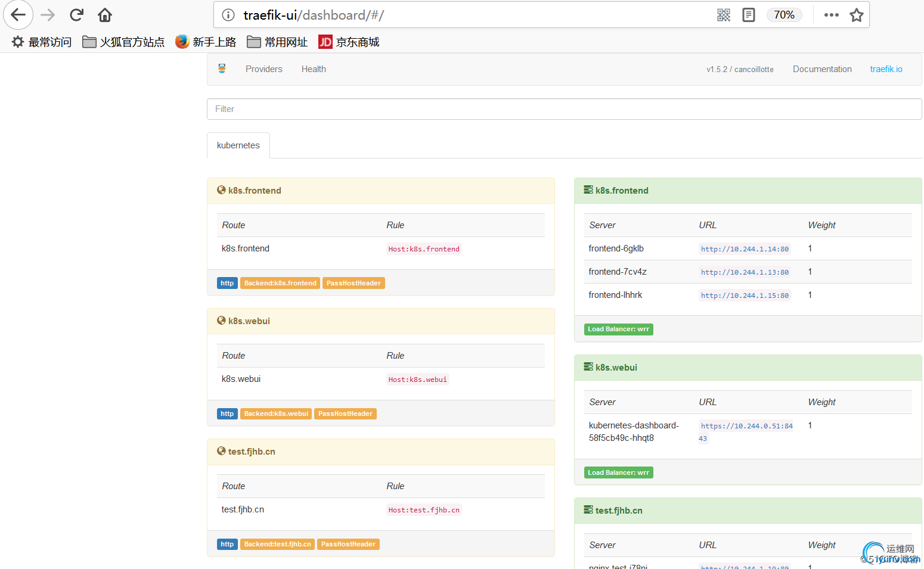924x569 pixels.
Task: Select server frontend-lhhrk
Action: [x=615, y=295]
